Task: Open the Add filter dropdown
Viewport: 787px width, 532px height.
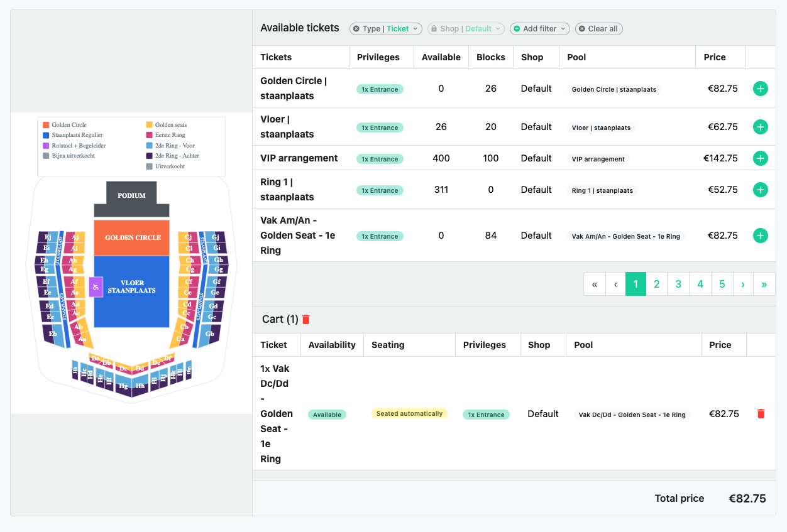Action: click(540, 29)
